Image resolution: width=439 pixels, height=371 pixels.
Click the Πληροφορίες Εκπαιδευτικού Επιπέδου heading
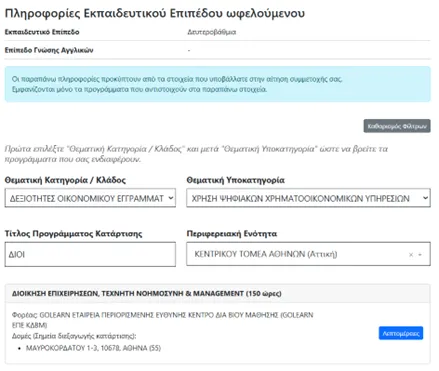click(x=155, y=13)
